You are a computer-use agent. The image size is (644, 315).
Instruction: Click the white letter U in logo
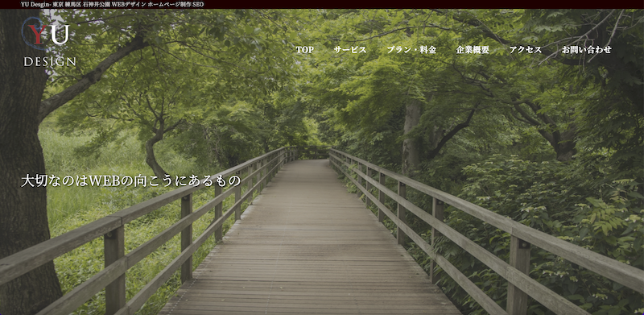point(60,35)
